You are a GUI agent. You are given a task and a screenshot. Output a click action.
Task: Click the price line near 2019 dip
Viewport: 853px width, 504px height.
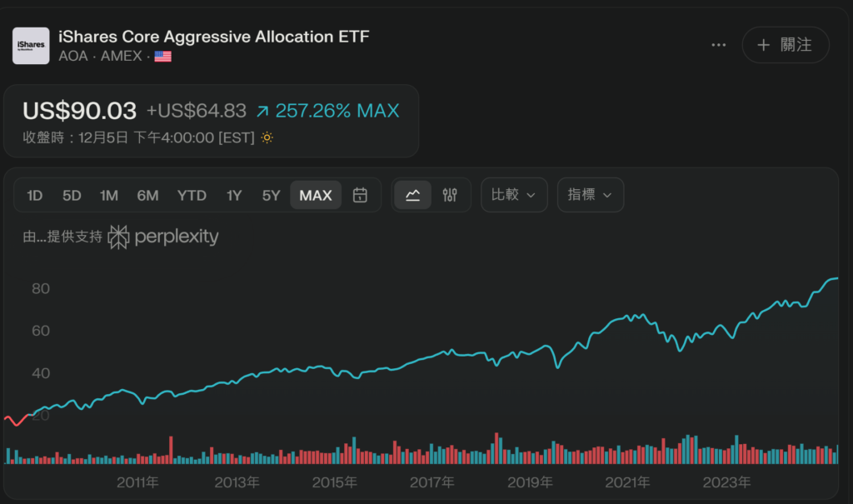(557, 366)
